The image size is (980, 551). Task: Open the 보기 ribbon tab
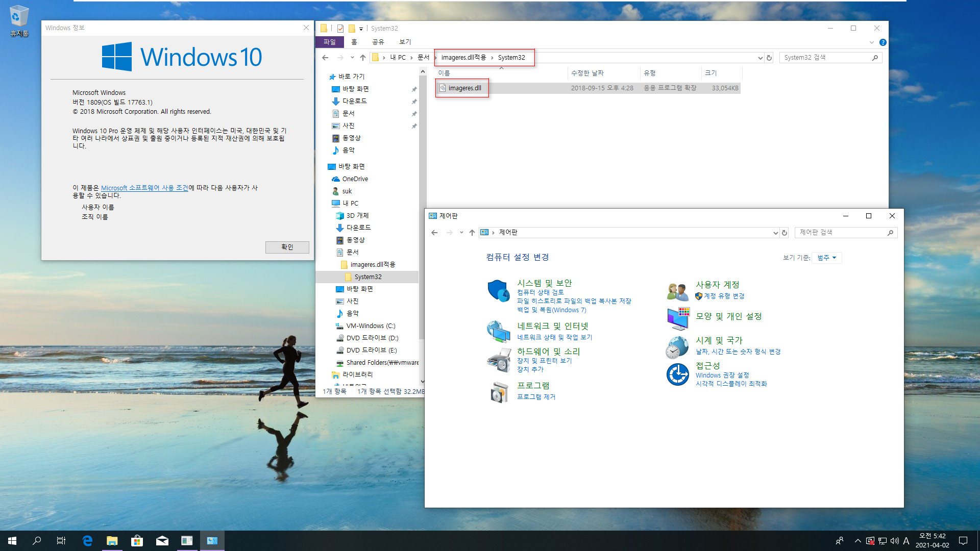tap(405, 42)
